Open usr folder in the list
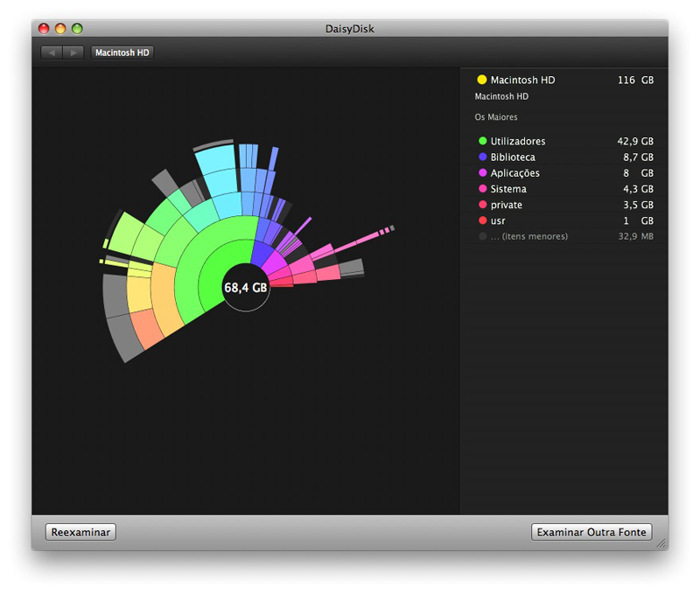 tap(565, 220)
